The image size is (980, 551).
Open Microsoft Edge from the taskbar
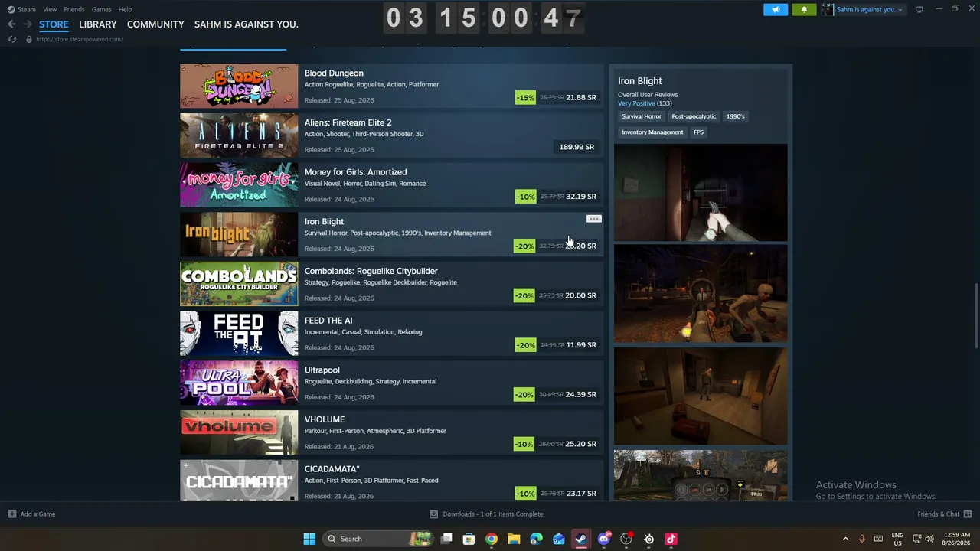tap(536, 539)
